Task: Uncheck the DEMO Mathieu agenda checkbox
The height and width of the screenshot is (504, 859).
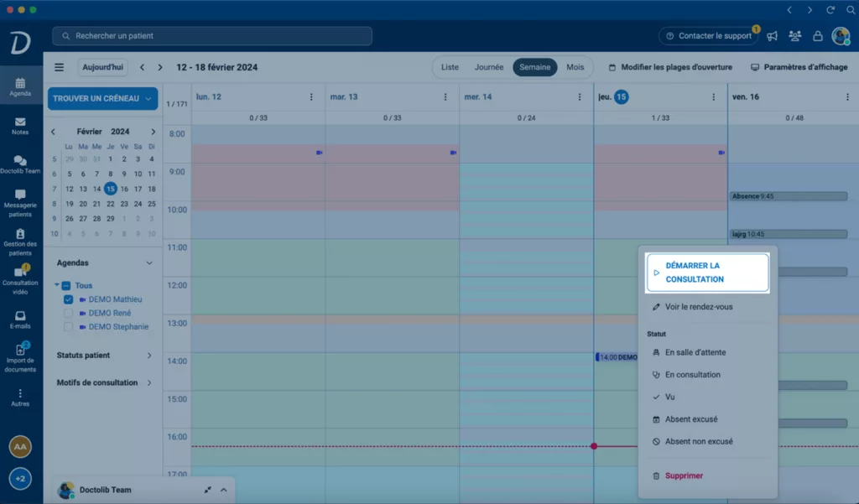Action: pos(69,299)
